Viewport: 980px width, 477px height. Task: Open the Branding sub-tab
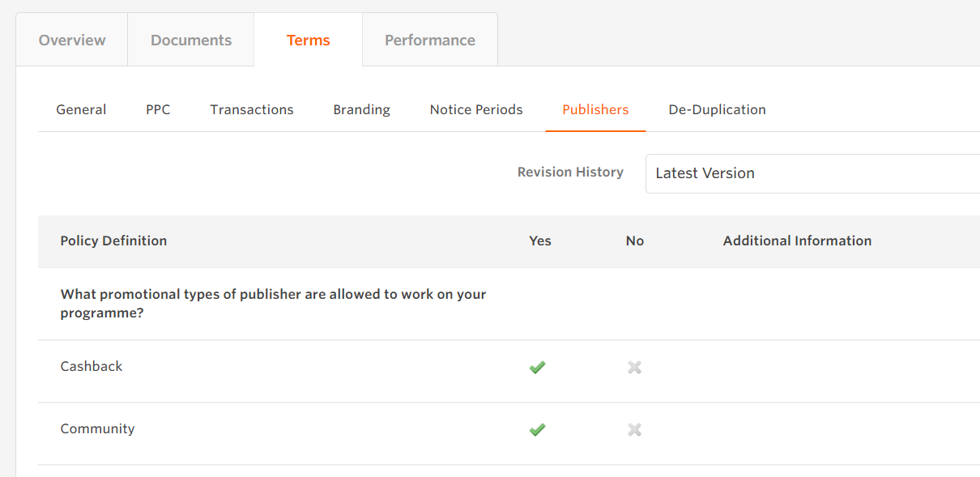click(361, 109)
